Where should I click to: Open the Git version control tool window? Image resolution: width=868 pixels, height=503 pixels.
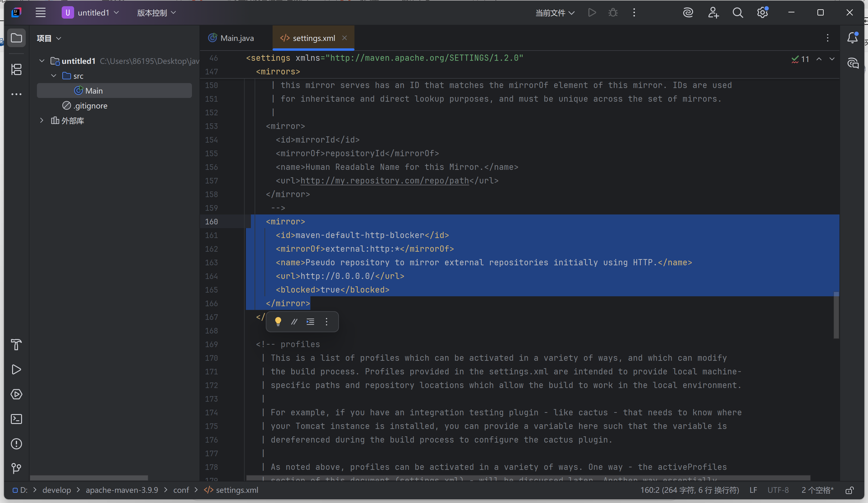point(16,468)
